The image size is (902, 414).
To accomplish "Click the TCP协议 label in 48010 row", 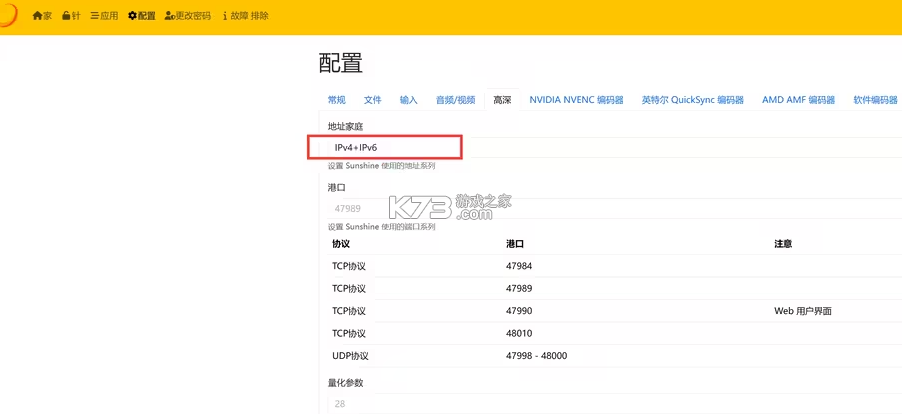I will (349, 334).
